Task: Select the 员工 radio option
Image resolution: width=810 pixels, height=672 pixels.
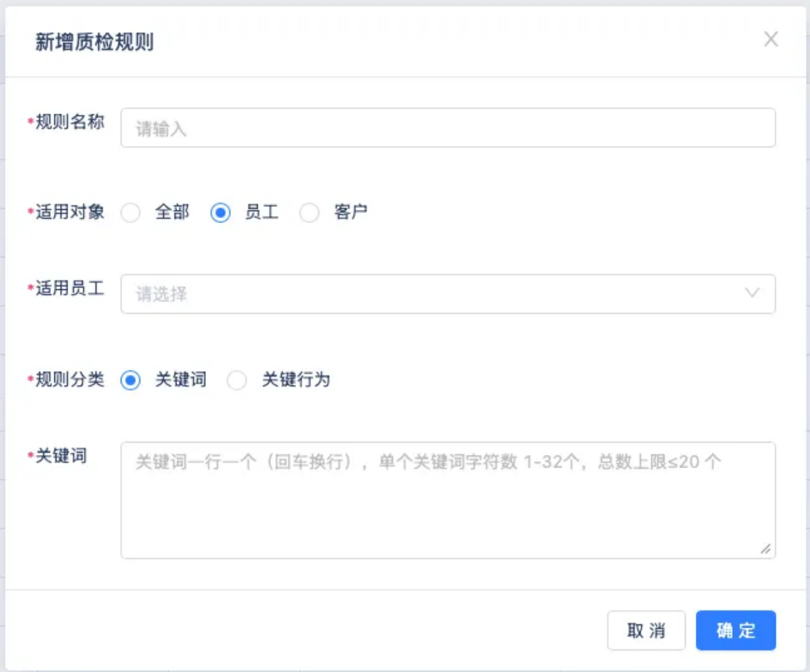Action: coord(220,212)
